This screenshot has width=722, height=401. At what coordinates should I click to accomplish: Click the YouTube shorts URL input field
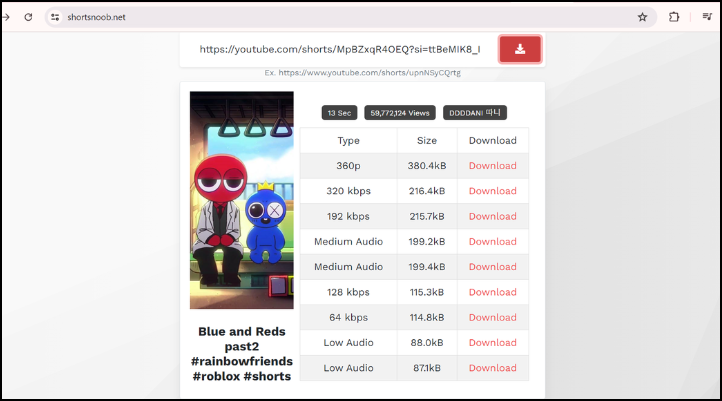[x=339, y=49]
